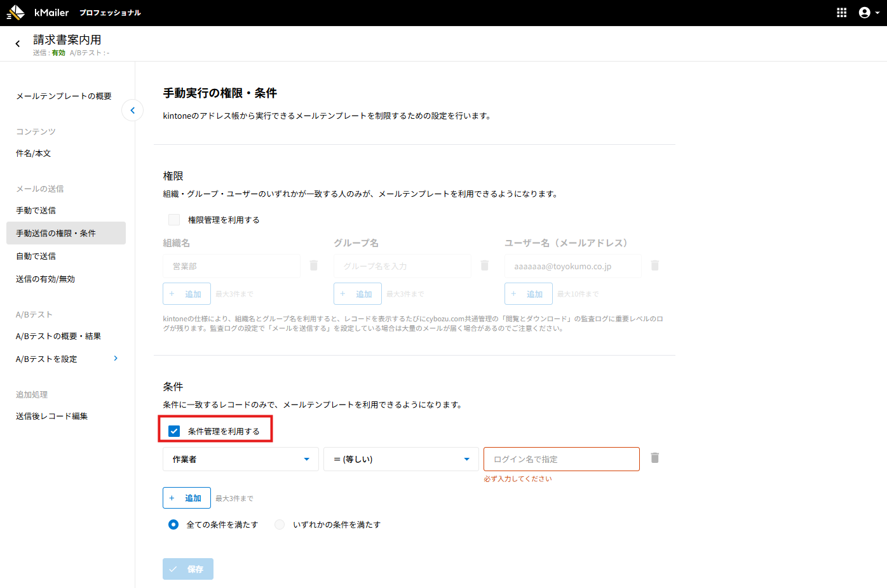This screenshot has width=887, height=588.
Task: Enable the 権限管理を利用する checkbox
Action: point(174,220)
